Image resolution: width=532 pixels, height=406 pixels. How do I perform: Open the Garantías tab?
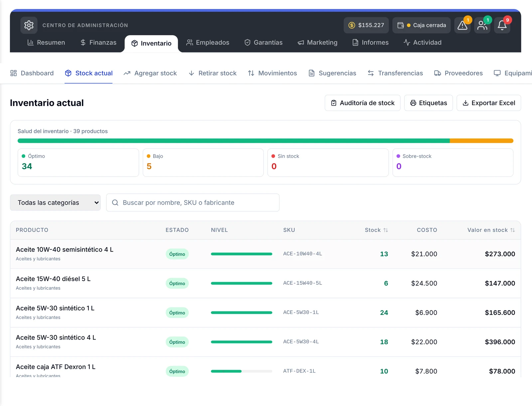click(263, 43)
